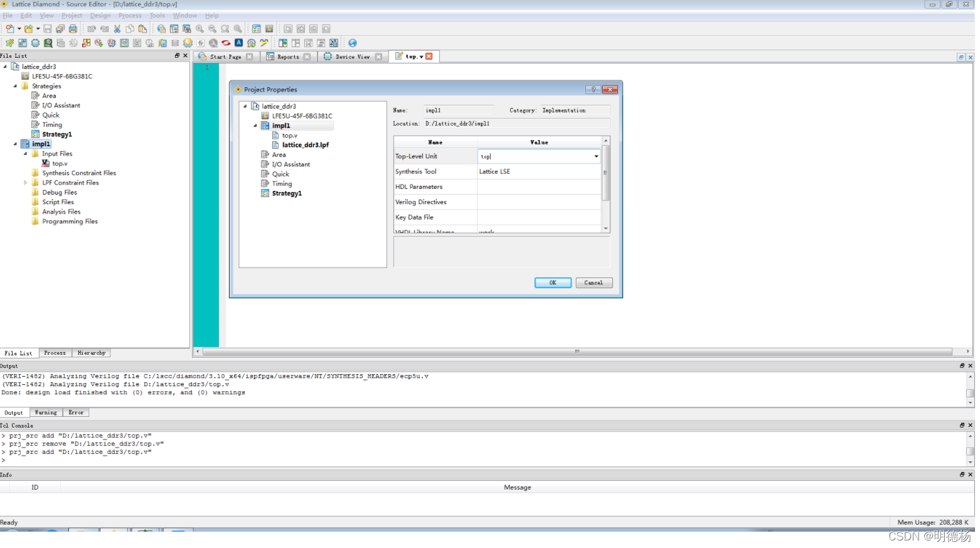The image size is (980, 548).
Task: Click the blue 'A' toolbar icon
Action: tap(238, 43)
